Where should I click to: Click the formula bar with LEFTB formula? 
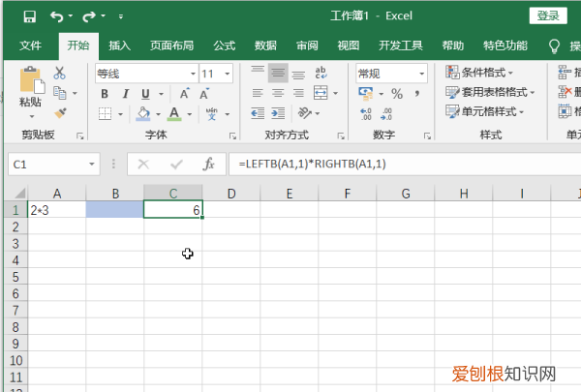pos(405,164)
